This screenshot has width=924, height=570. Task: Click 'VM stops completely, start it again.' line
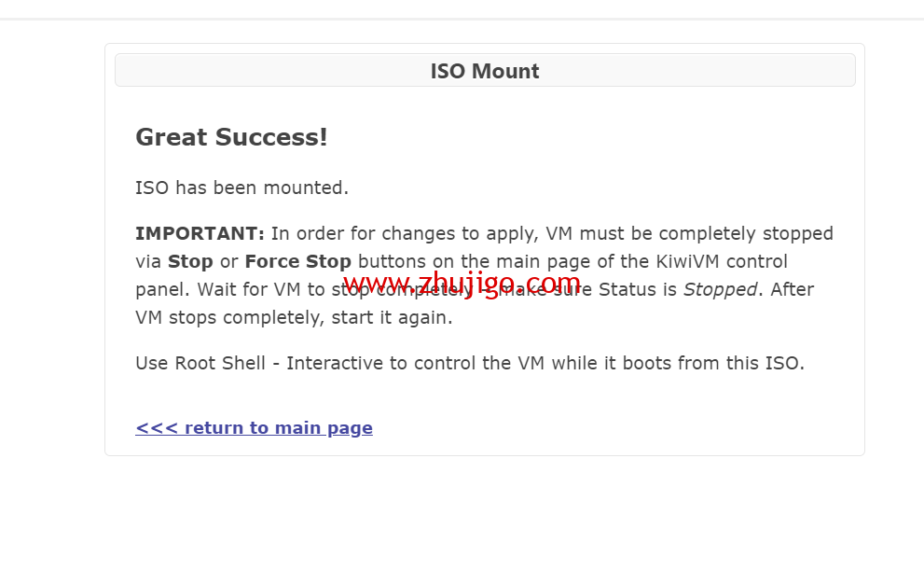tap(294, 318)
